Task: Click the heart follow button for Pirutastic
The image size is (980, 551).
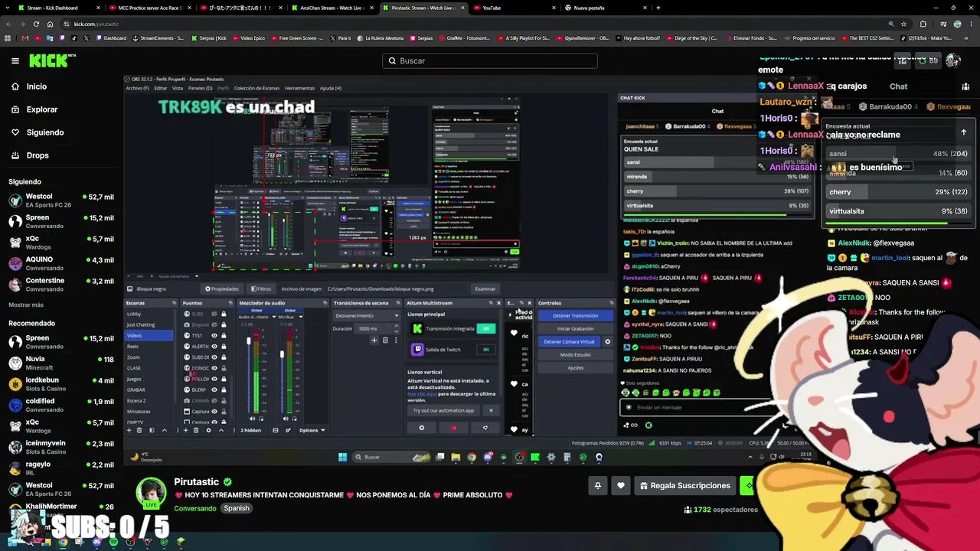Action: (621, 485)
